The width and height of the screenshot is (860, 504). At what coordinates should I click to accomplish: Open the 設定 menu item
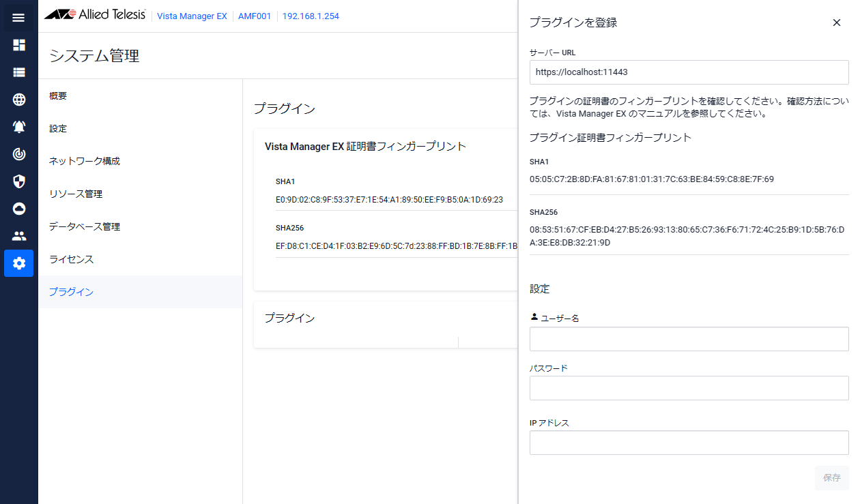(x=58, y=129)
